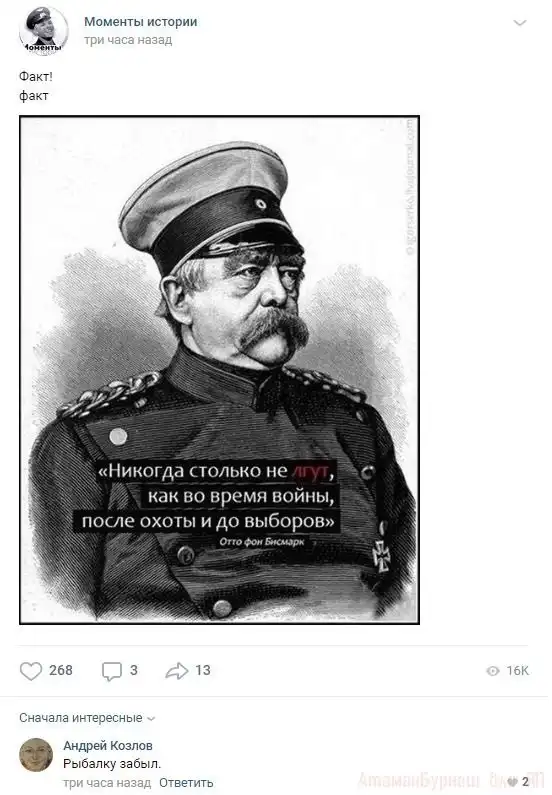
Task: Open Моменты истории group name link
Action: [x=140, y=22]
